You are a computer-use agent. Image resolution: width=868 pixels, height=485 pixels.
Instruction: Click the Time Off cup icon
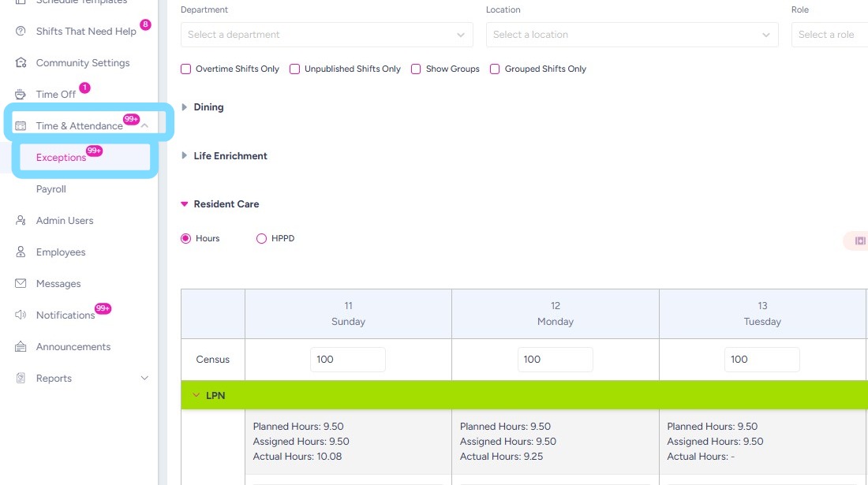pyautogui.click(x=21, y=95)
